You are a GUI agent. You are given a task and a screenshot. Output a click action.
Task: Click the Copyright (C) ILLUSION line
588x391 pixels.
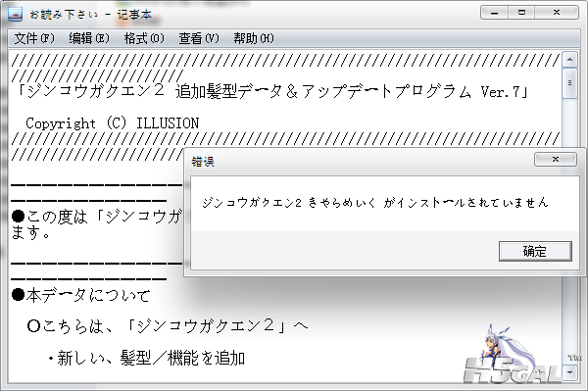(112, 123)
